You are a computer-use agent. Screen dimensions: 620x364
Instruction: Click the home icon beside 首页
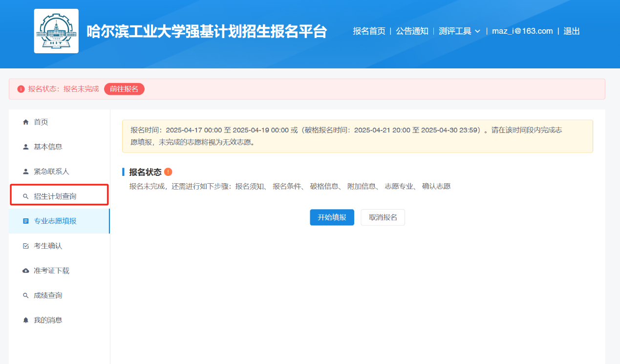26,122
